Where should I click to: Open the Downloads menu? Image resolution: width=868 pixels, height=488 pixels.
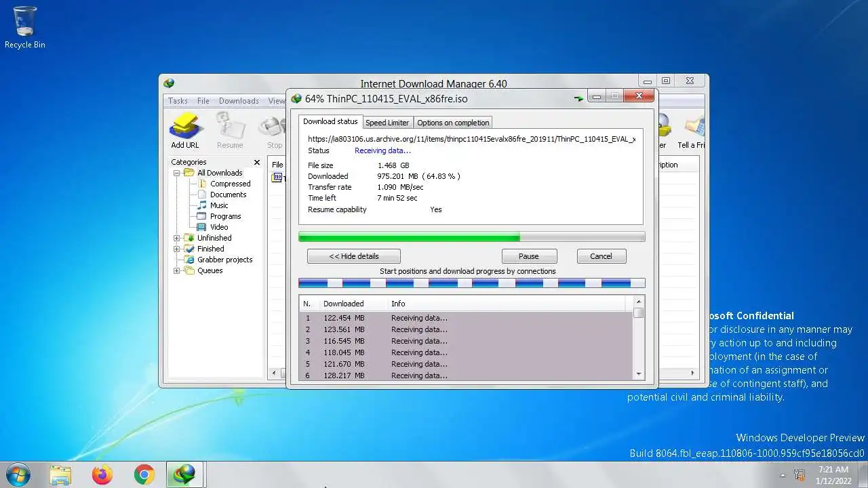click(239, 101)
